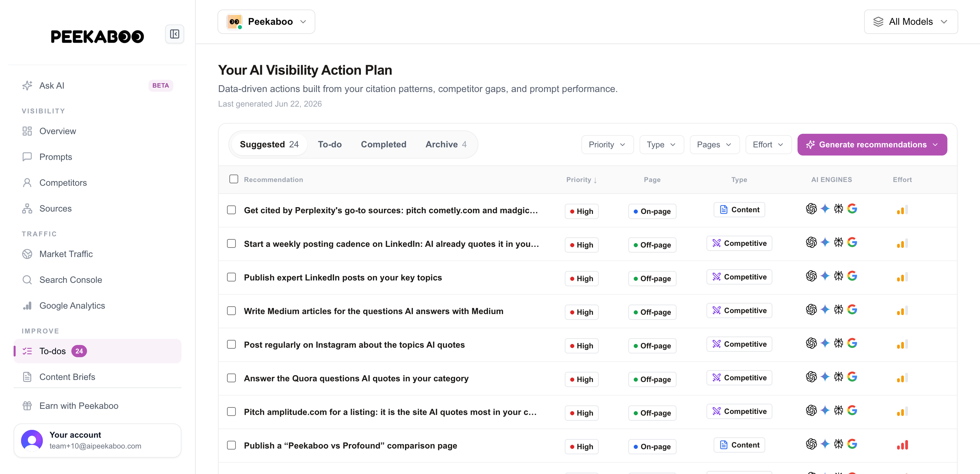Click Competitive type badge in Quora row
The width and height of the screenshot is (980, 474).
coord(739,378)
